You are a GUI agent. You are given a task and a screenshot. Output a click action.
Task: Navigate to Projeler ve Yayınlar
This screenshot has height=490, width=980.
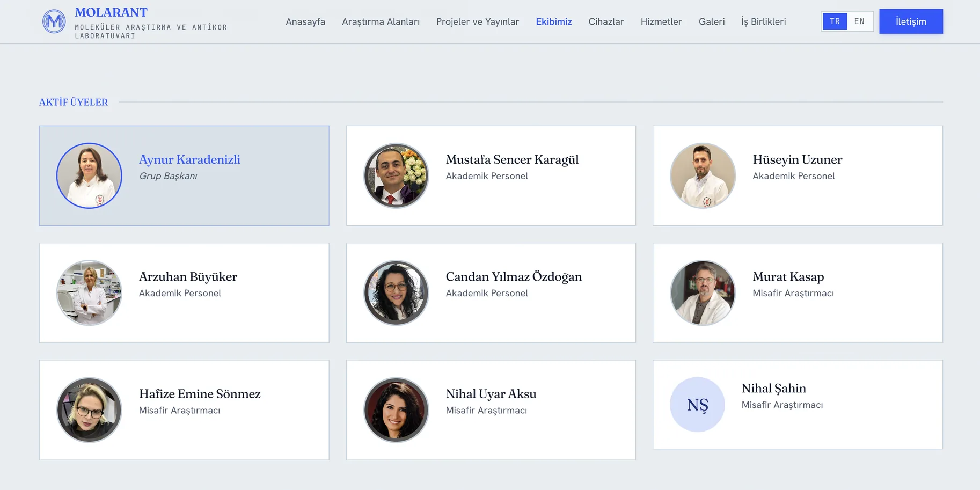coord(477,21)
